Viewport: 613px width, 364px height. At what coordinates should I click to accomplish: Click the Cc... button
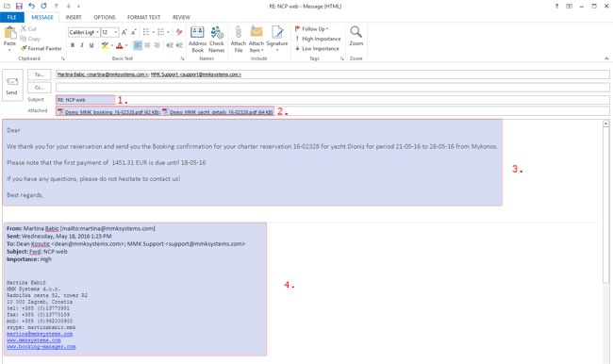click(39, 88)
